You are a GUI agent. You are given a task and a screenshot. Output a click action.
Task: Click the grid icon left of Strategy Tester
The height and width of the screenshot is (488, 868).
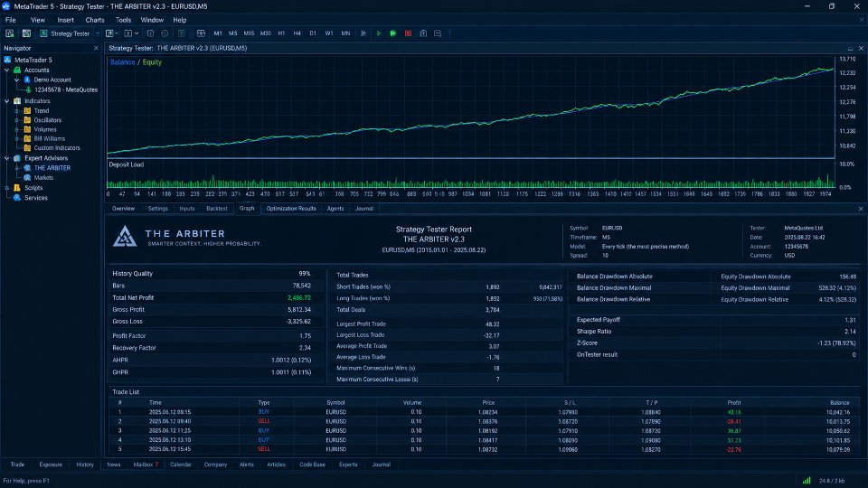[26, 33]
